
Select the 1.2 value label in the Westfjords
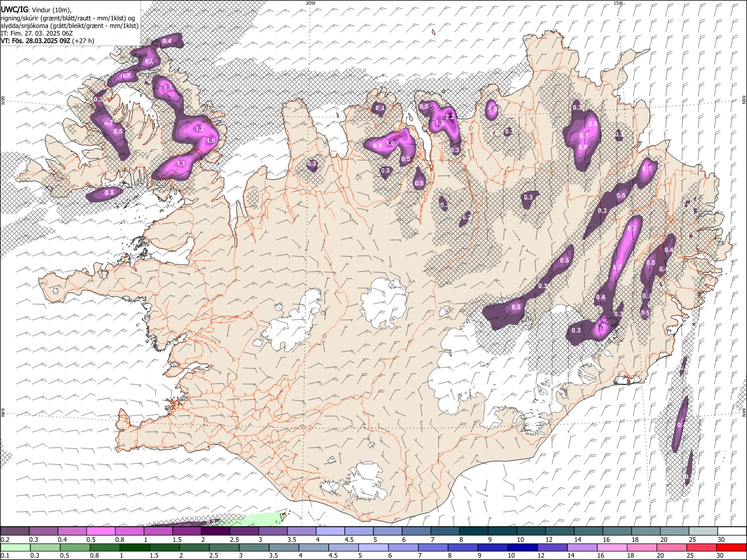point(199,128)
